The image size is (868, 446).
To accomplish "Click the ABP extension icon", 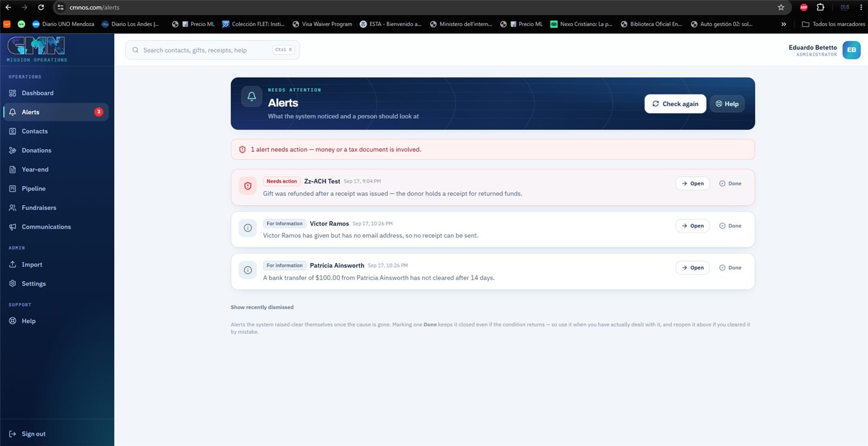I will (804, 8).
